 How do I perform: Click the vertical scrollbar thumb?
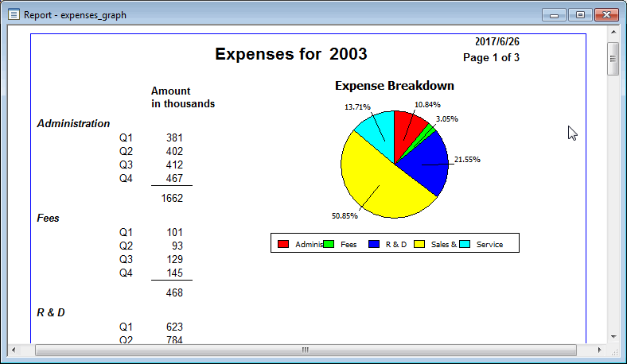tap(613, 57)
